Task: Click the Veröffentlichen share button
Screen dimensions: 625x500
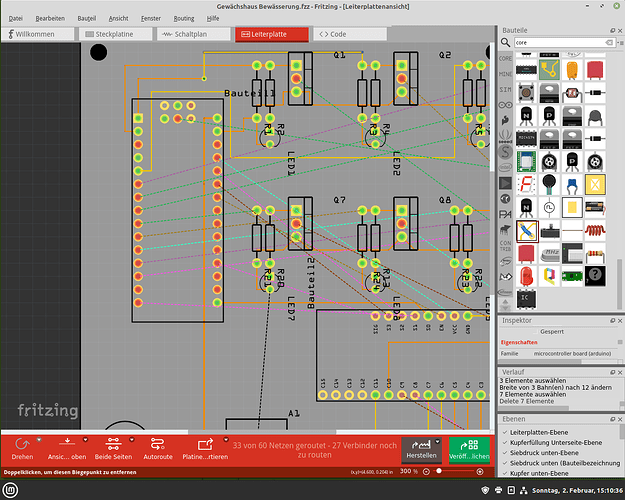Action: pos(470,449)
